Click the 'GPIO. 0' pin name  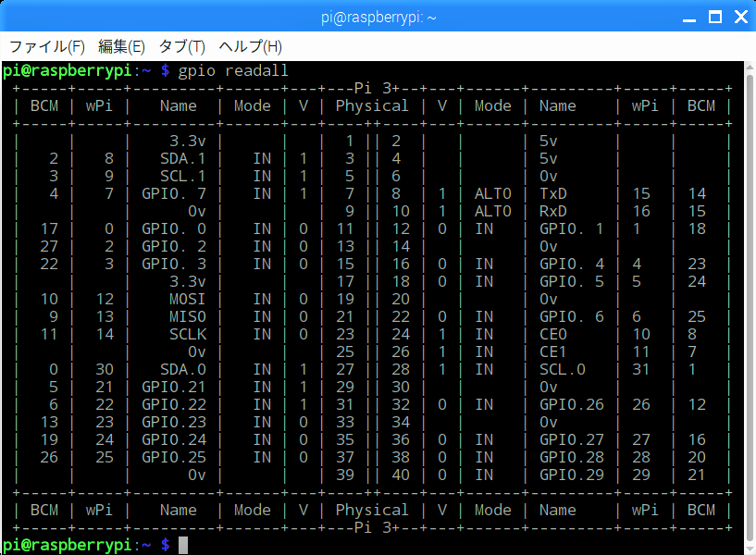coord(174,228)
